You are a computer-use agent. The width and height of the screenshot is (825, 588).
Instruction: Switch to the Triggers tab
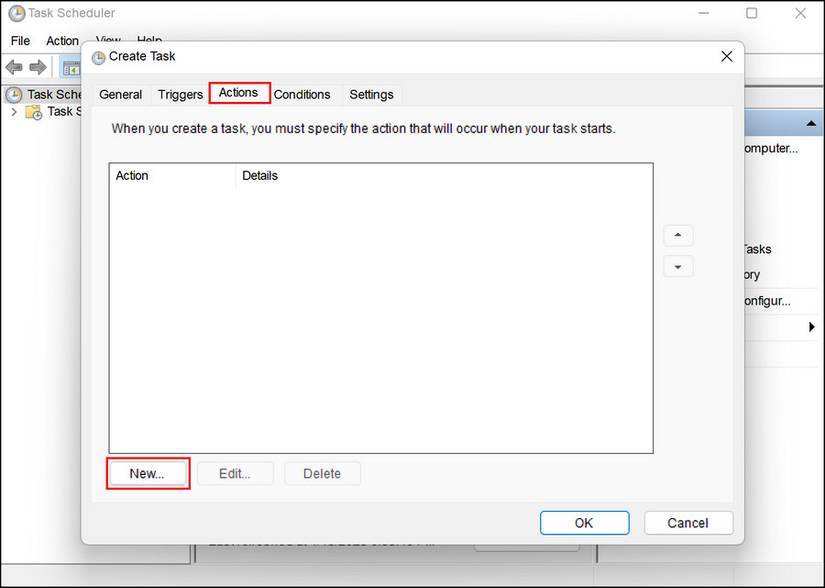tap(180, 95)
